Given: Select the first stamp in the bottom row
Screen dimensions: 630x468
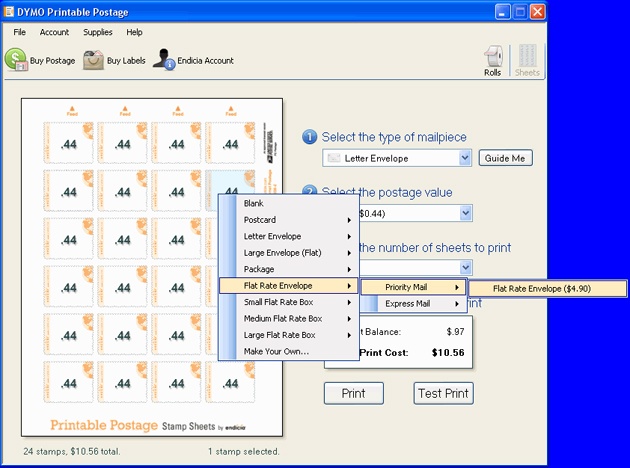Looking at the screenshot, I should pyautogui.click(x=68, y=382).
